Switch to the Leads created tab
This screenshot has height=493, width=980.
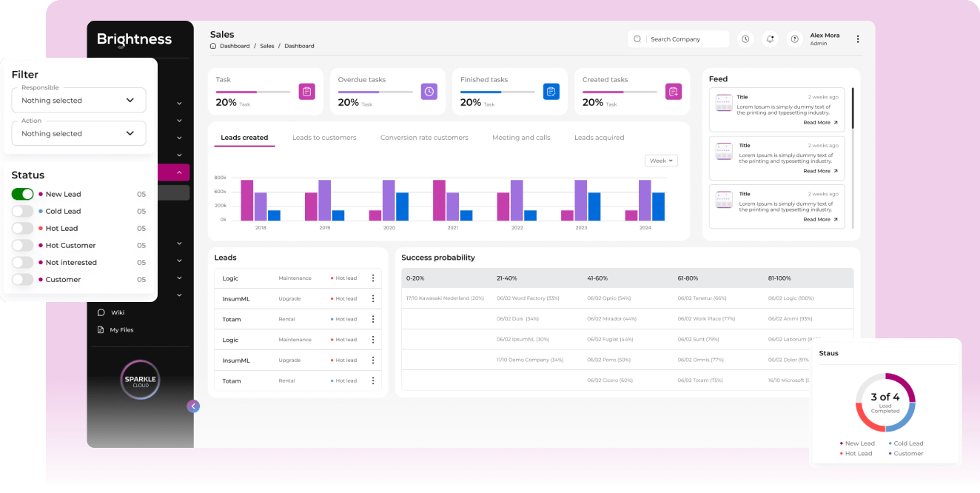244,138
